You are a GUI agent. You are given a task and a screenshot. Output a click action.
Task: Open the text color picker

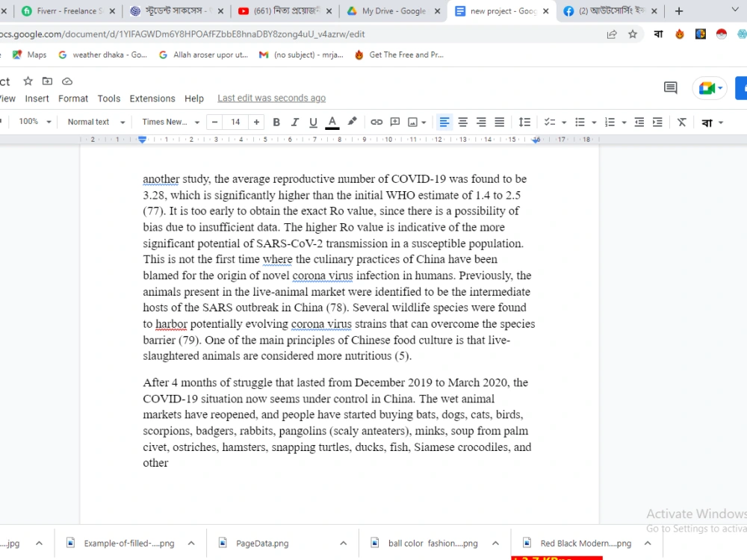[x=332, y=122]
